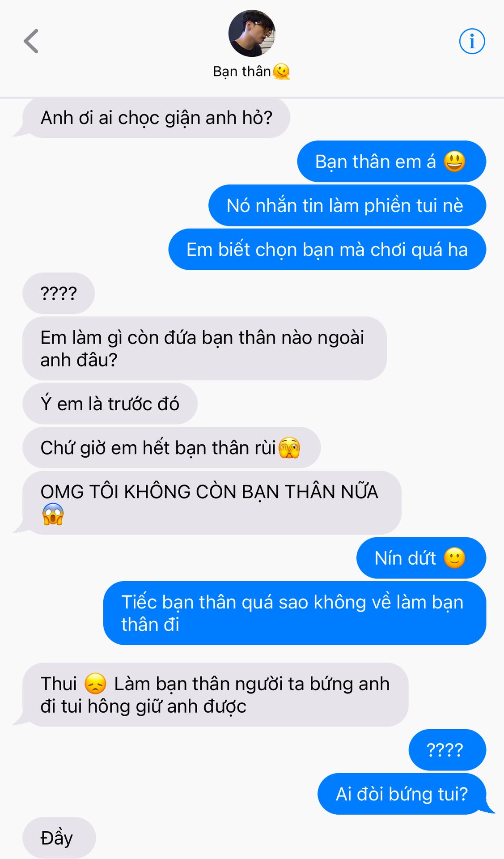Tap the peeking emoji after bạn thân rùi
504x859 pixels.
coord(289,448)
